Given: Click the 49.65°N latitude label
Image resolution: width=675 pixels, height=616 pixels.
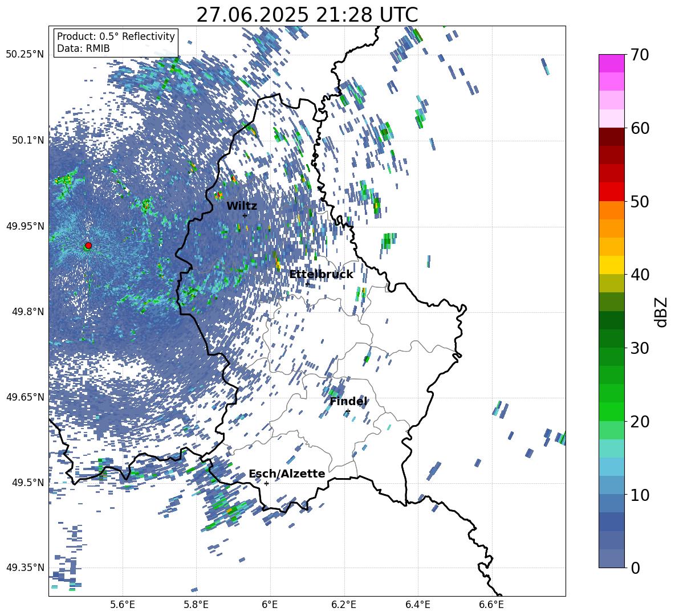Looking at the screenshot, I should 25,397.
